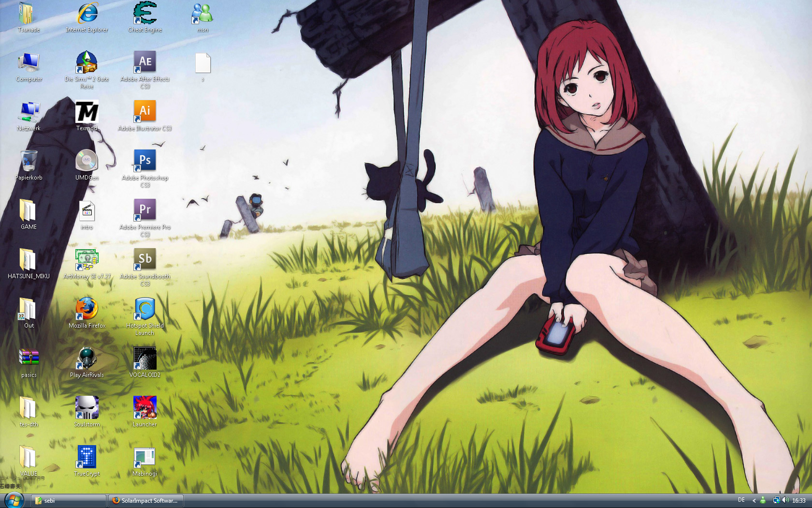812x508 pixels.
Task: Select the VOCALOID2 shortcut icon
Action: point(145,359)
